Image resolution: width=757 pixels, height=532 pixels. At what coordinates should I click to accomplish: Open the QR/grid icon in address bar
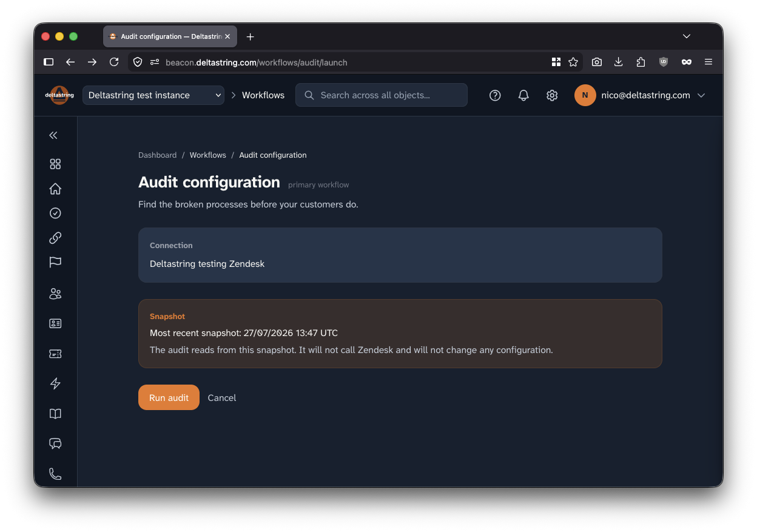click(x=556, y=62)
